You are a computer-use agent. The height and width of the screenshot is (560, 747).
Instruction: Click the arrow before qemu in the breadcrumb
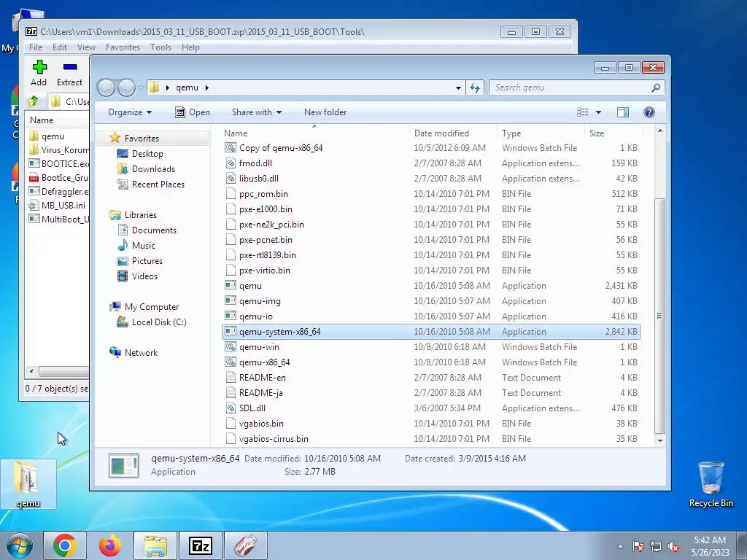click(x=168, y=87)
